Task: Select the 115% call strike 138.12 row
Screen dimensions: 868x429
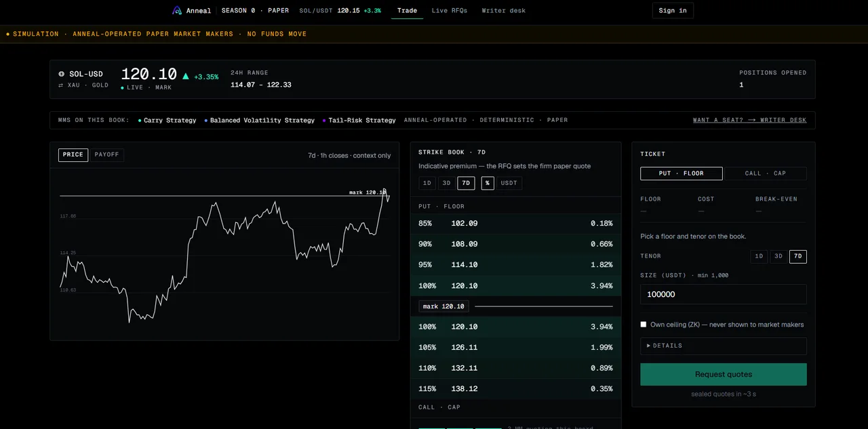Action: (515, 389)
